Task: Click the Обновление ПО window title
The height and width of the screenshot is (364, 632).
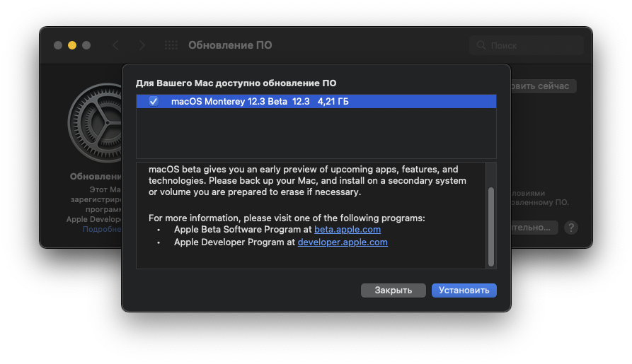Action: click(x=230, y=45)
